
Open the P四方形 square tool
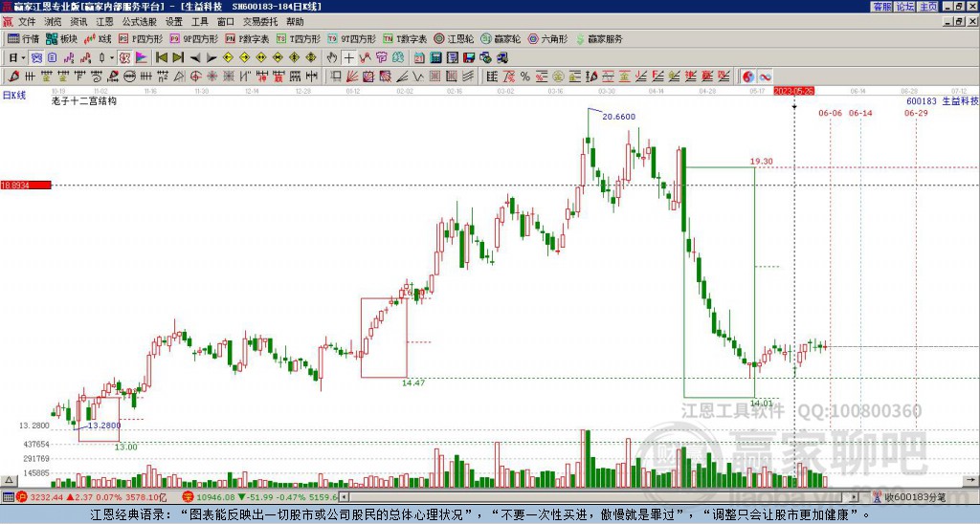(141, 38)
